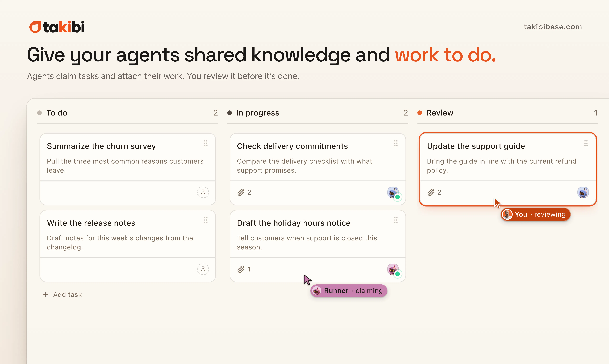Viewport: 609px width, 364px height.
Task: Click the Add task button
Action: [62, 294]
